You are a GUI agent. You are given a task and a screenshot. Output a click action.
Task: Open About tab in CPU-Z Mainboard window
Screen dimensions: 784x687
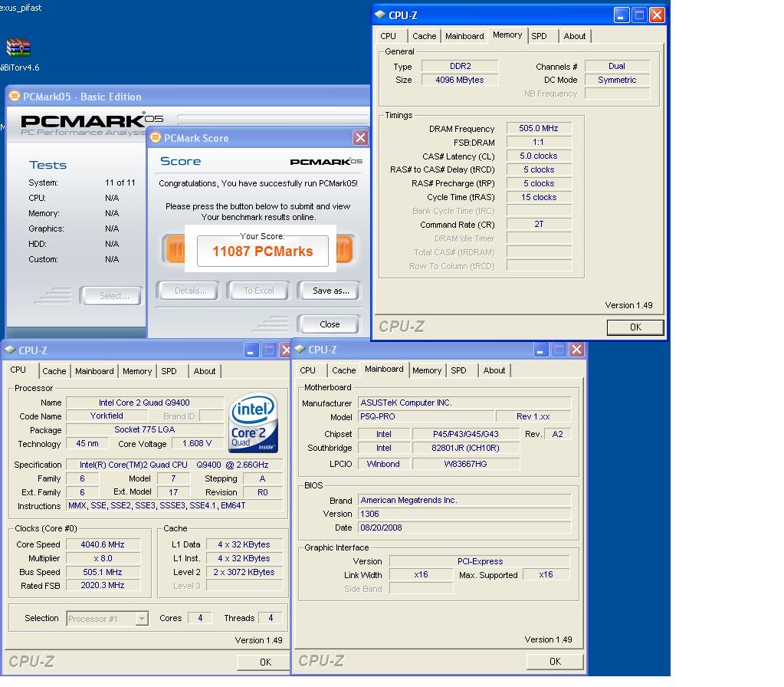[494, 370]
